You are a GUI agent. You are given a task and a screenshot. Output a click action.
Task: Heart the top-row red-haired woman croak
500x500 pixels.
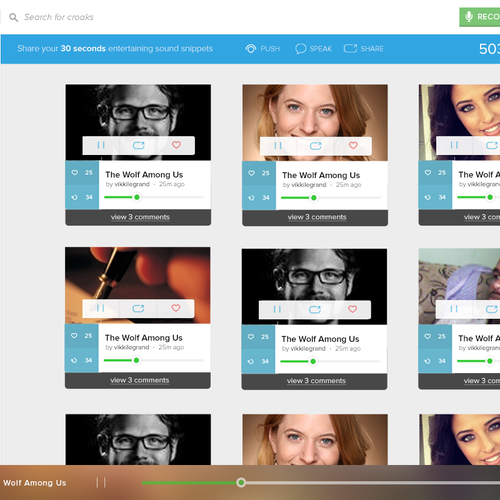[353, 146]
